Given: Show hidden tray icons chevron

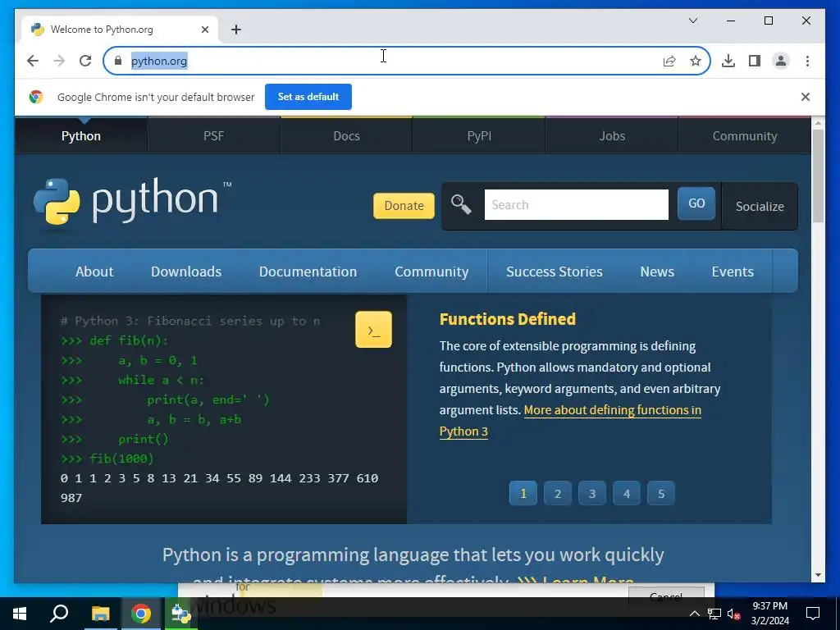Looking at the screenshot, I should pyautogui.click(x=694, y=614).
